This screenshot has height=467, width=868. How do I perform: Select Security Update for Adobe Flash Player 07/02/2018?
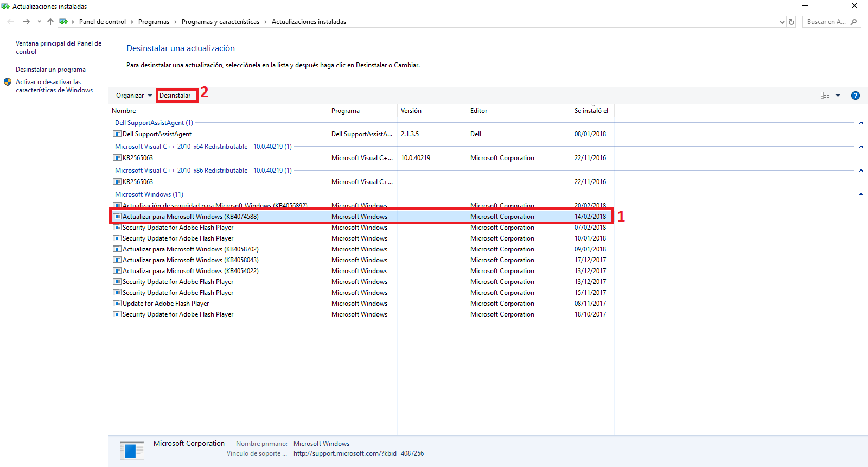pyautogui.click(x=362, y=228)
